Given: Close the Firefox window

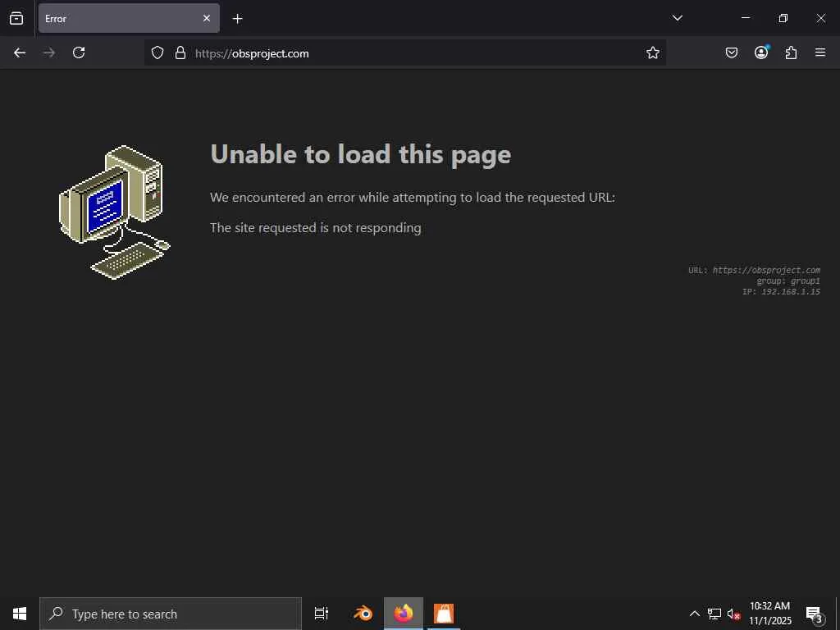Looking at the screenshot, I should (x=820, y=18).
